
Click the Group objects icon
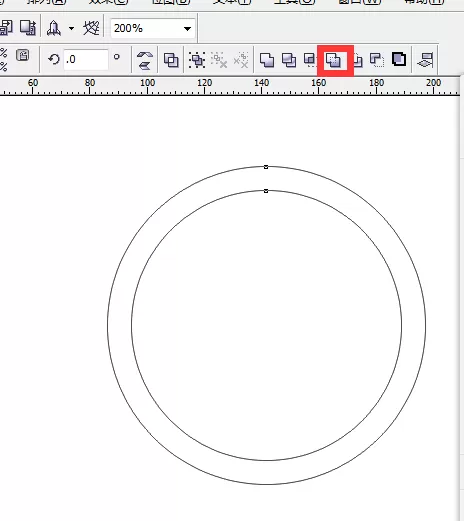(x=197, y=60)
